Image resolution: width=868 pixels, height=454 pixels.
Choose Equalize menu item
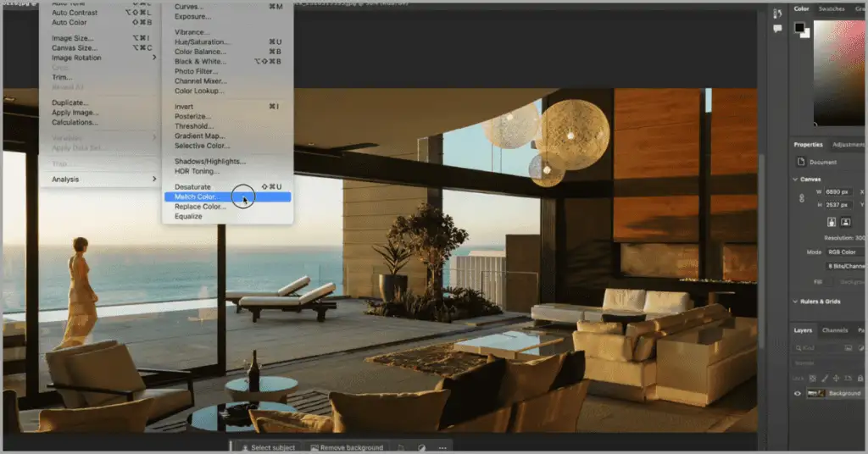(x=227, y=216)
